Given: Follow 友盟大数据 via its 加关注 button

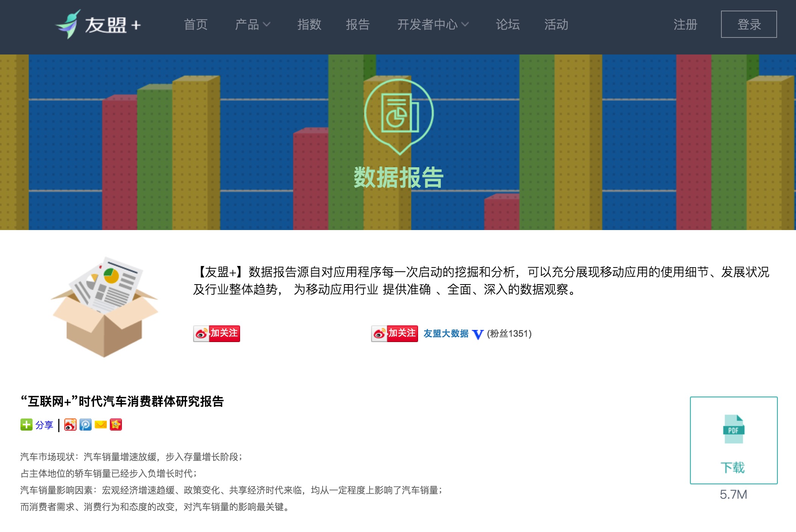Looking at the screenshot, I should (x=394, y=333).
